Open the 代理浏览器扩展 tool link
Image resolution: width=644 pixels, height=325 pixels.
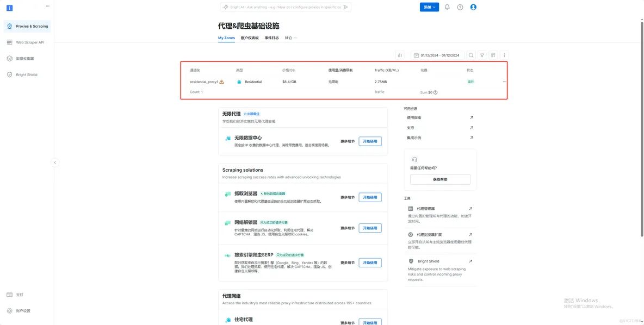point(440,235)
